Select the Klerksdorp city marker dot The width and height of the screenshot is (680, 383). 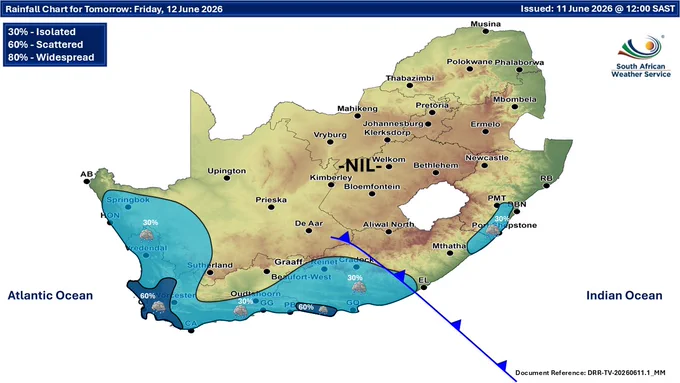(x=387, y=140)
